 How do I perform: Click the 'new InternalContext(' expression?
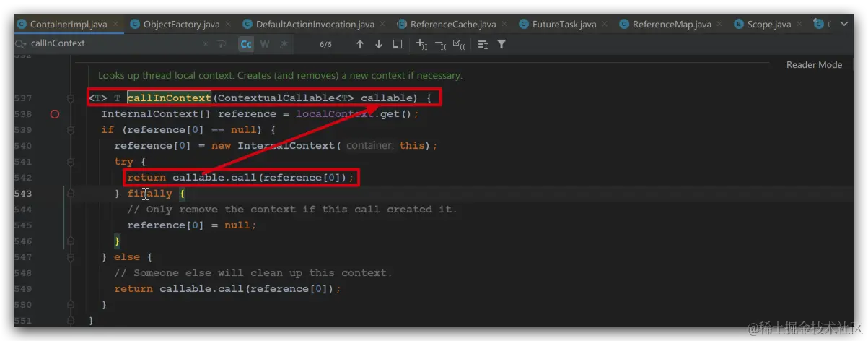point(276,146)
